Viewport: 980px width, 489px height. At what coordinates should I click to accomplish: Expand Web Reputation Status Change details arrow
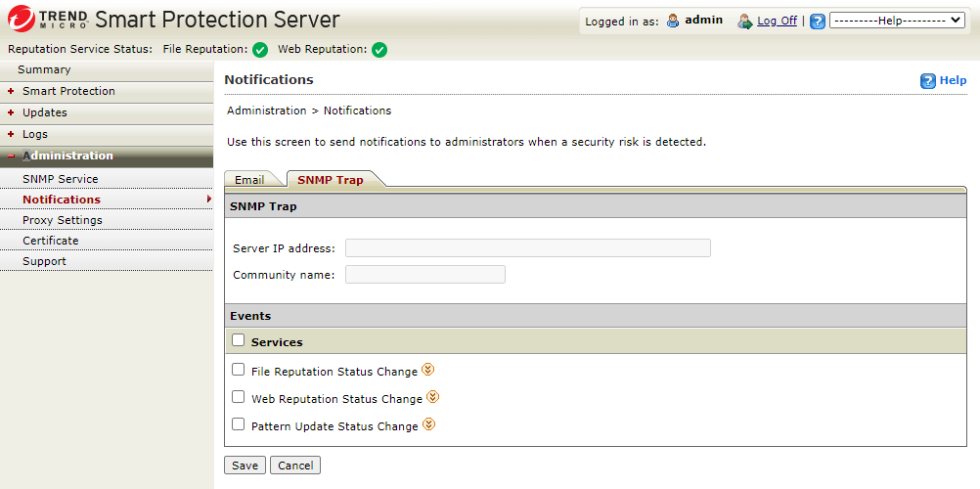433,398
